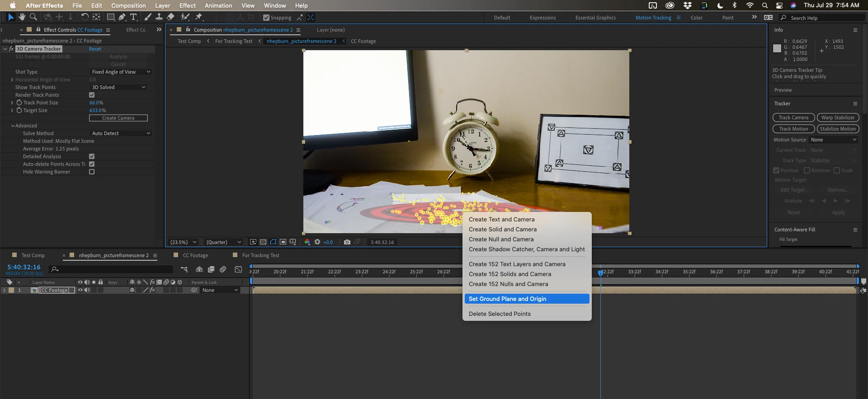
Task: Select the Hand tool
Action: (22, 17)
